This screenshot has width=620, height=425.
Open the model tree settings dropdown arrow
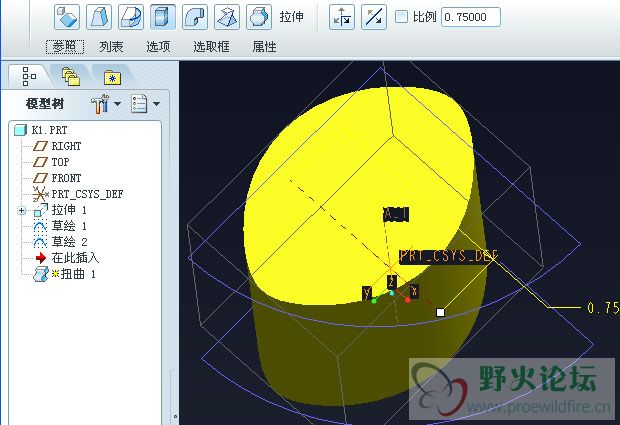coord(117,104)
